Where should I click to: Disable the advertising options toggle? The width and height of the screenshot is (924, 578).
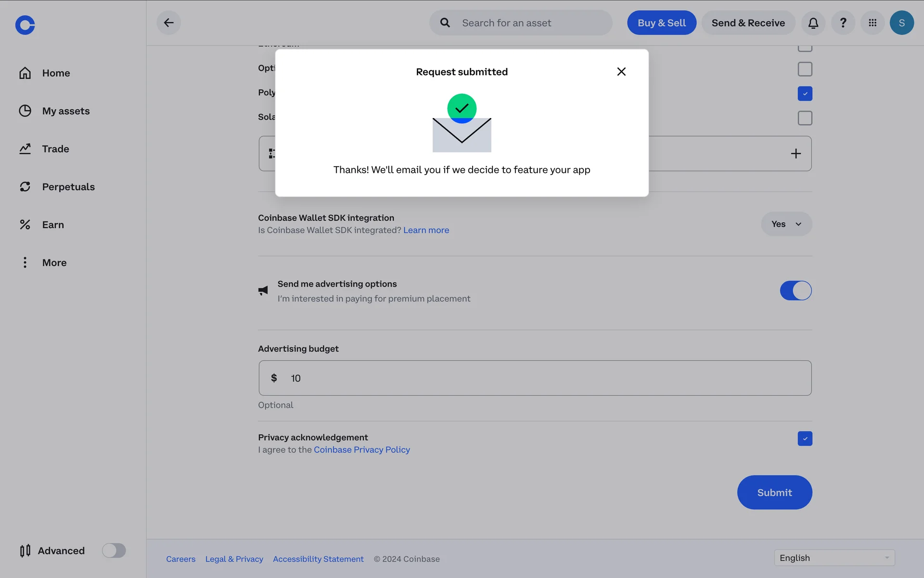click(796, 290)
